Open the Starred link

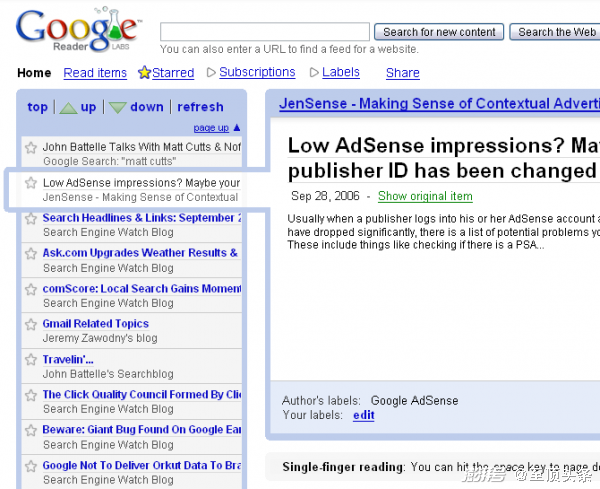pyautogui.click(x=173, y=73)
